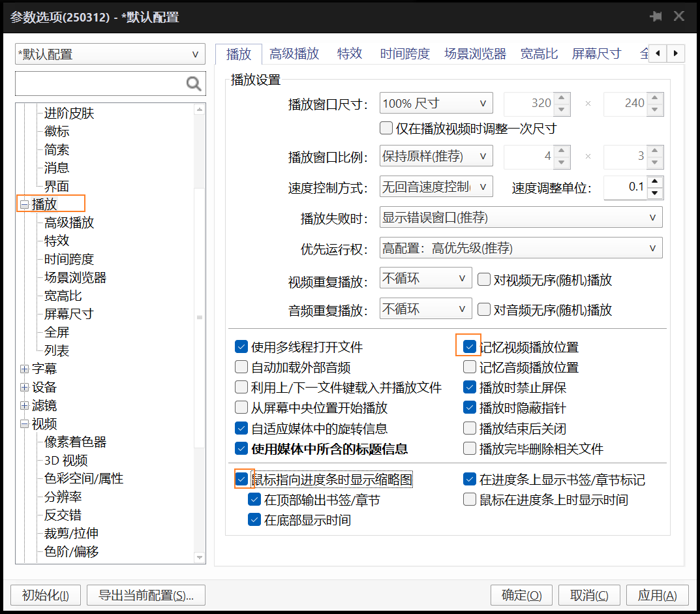Check 播放结束后关闭 option
Image resolution: width=700 pixels, height=614 pixels.
tap(469, 428)
